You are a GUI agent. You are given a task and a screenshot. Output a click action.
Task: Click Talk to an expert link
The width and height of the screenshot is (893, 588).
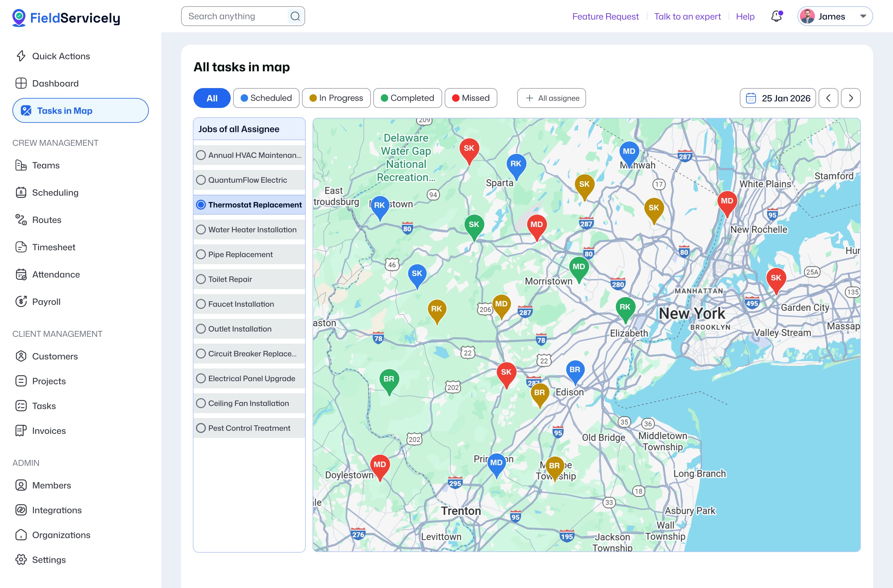point(687,16)
